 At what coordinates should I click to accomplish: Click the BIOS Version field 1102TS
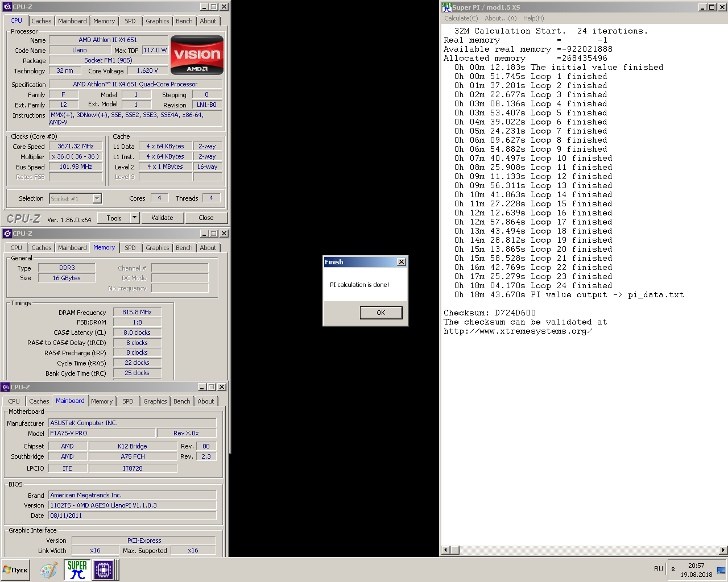click(x=132, y=505)
